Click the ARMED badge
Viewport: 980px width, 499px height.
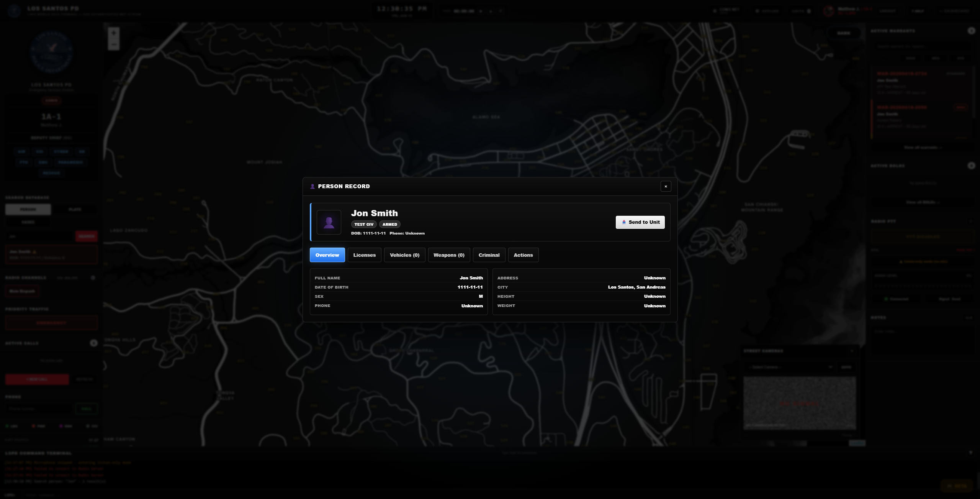pyautogui.click(x=389, y=225)
